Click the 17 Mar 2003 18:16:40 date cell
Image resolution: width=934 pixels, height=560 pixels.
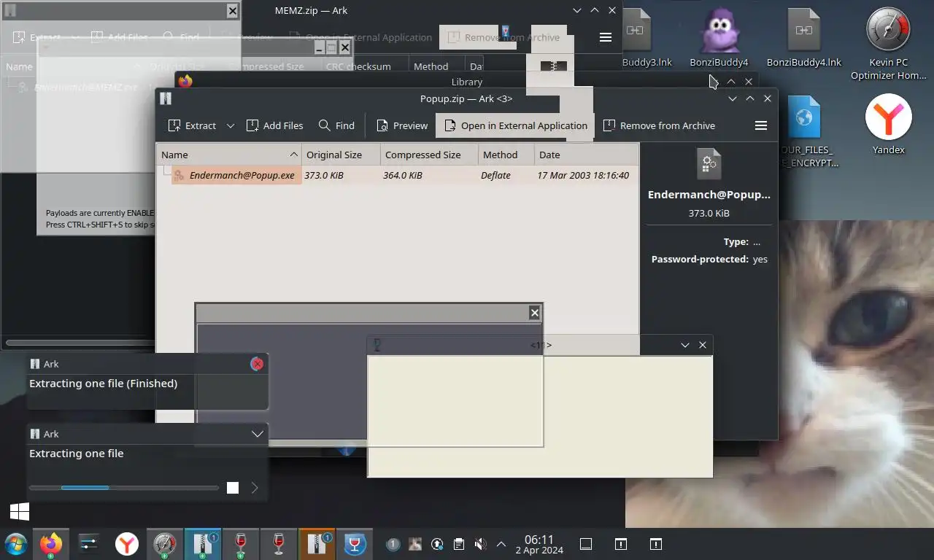(x=583, y=175)
